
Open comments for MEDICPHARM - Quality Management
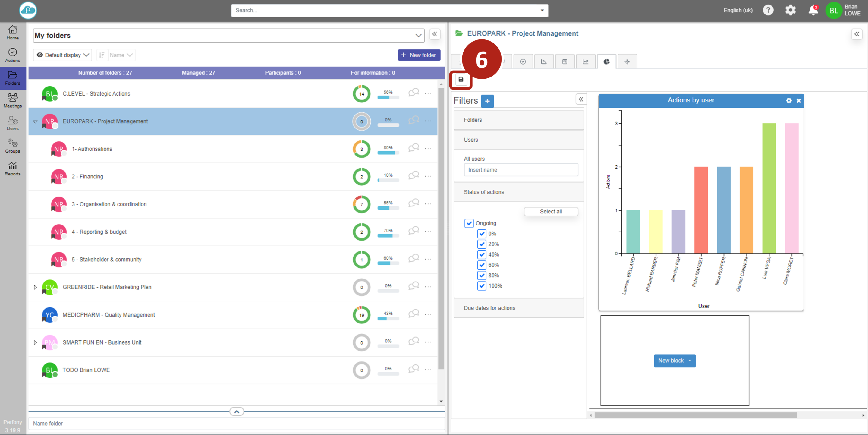414,314
